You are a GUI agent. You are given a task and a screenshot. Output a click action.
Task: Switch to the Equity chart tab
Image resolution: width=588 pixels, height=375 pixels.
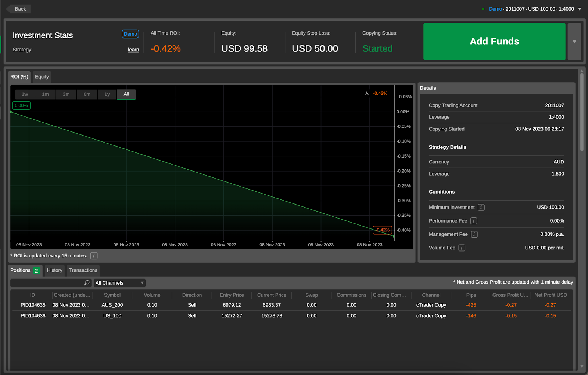tap(42, 77)
